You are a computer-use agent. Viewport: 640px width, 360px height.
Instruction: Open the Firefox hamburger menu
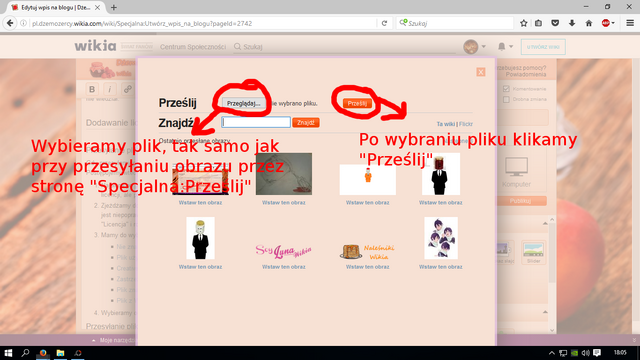[630, 23]
